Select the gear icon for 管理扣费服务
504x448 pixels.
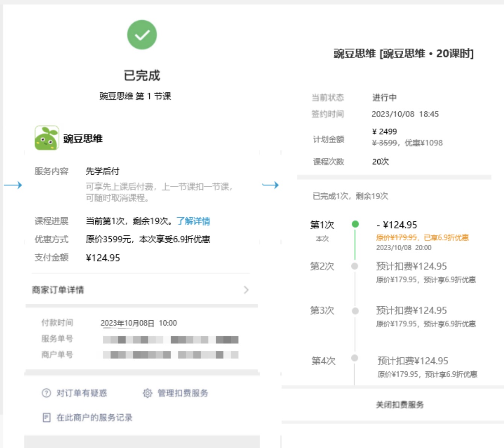148,393
